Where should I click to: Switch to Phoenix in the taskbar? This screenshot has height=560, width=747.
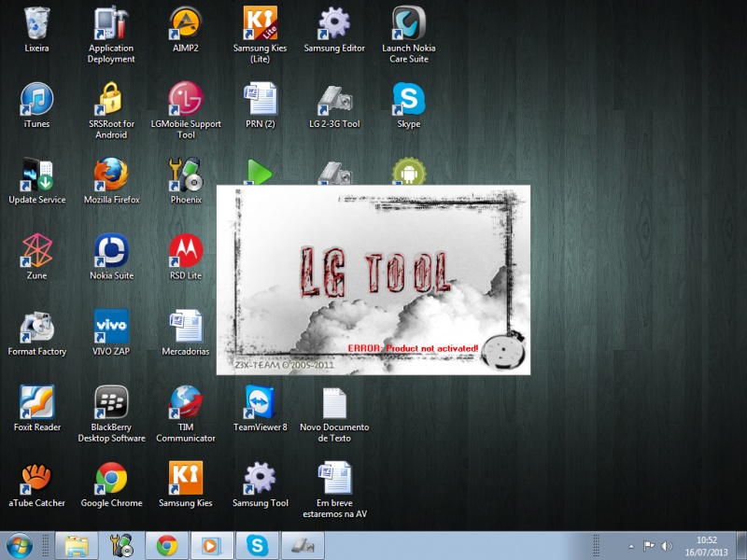121,546
